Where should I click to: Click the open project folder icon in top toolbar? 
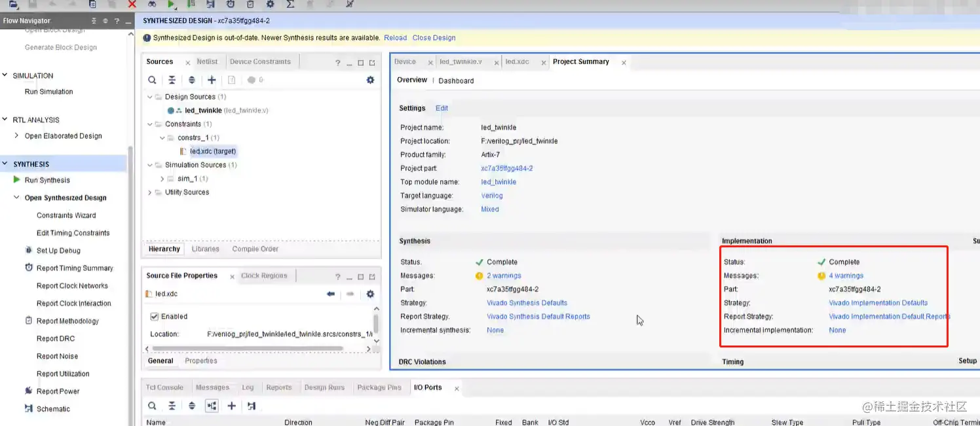coord(14,4)
